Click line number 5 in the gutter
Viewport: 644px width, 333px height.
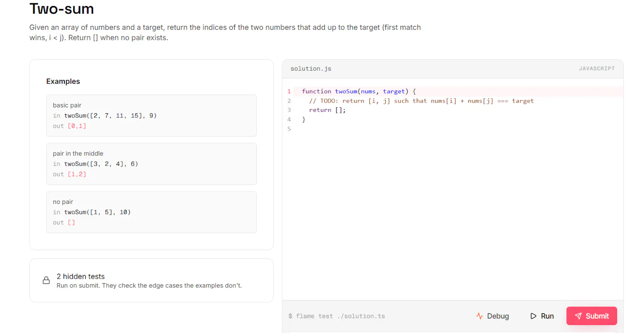289,129
